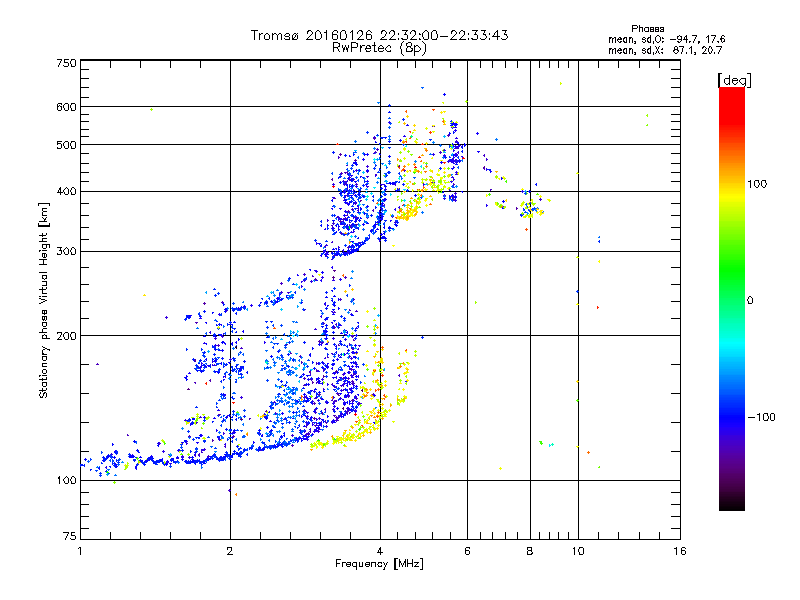This screenshot has width=800, height=600.
Task: Click the y-axis tick label '100'
Action: [x=67, y=481]
